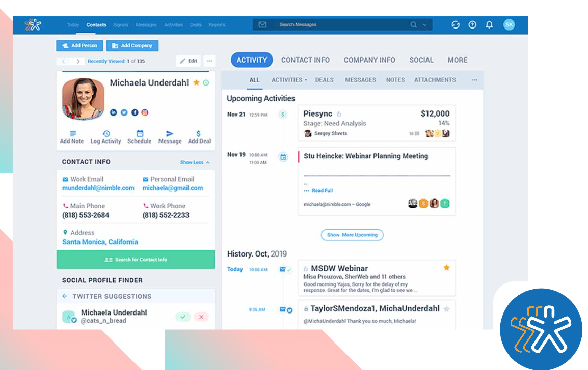
Task: Open the Messages top menu item
Action: (146, 25)
